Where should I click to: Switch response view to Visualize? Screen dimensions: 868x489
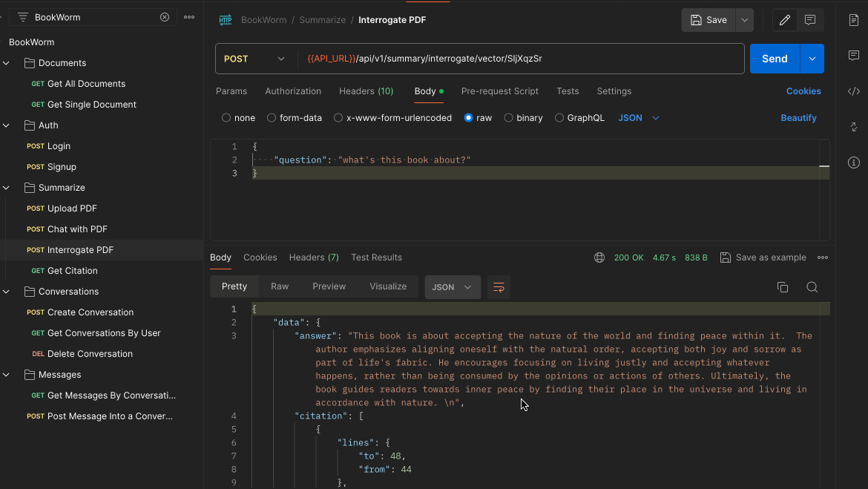[x=388, y=286]
